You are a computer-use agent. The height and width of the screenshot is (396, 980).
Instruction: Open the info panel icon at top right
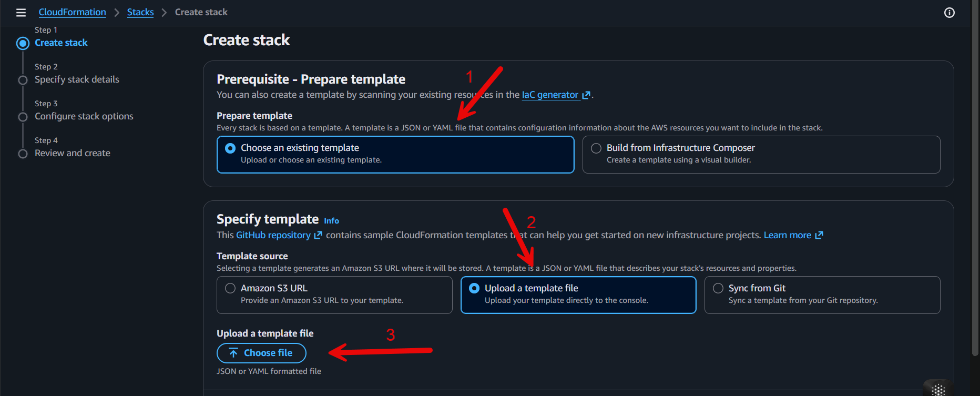click(950, 13)
